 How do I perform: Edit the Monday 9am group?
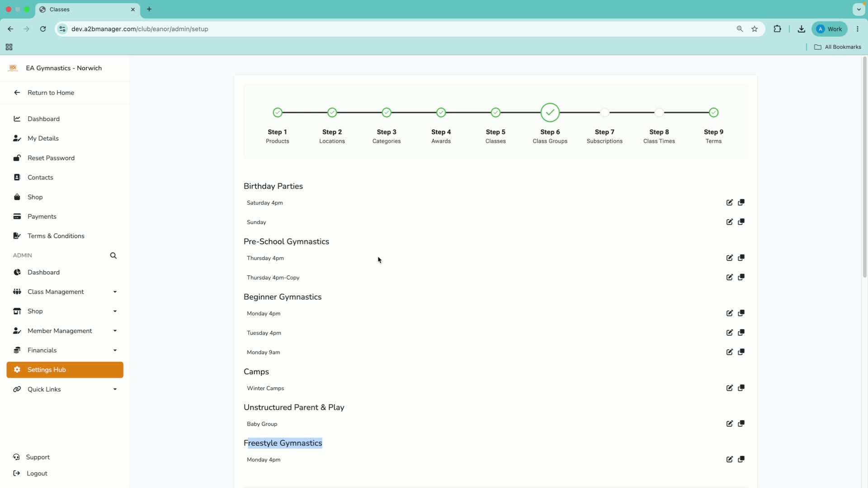(729, 352)
